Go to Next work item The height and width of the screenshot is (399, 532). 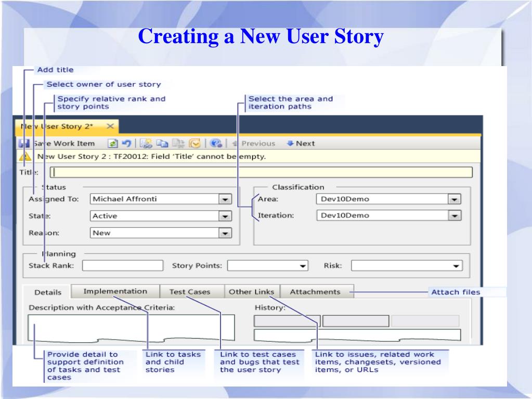301,144
